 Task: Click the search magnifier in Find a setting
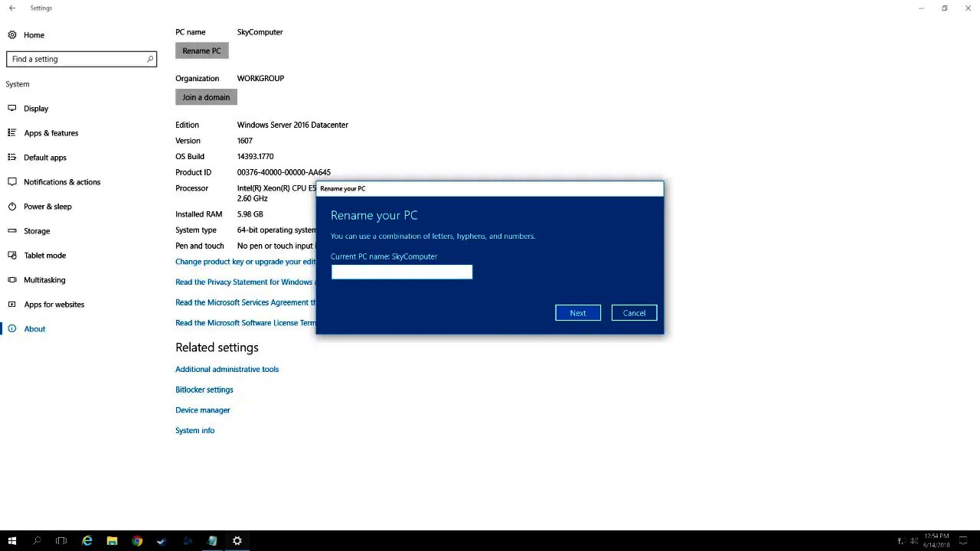[x=150, y=59]
